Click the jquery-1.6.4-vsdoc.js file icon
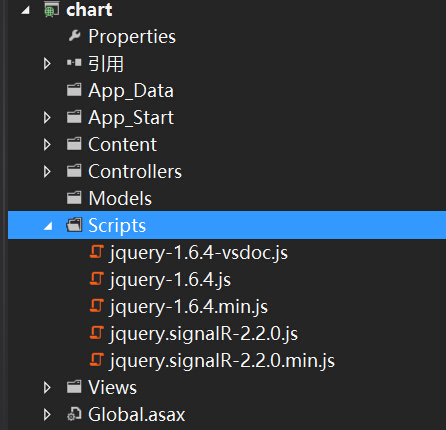446x430 pixels. [x=97, y=252]
